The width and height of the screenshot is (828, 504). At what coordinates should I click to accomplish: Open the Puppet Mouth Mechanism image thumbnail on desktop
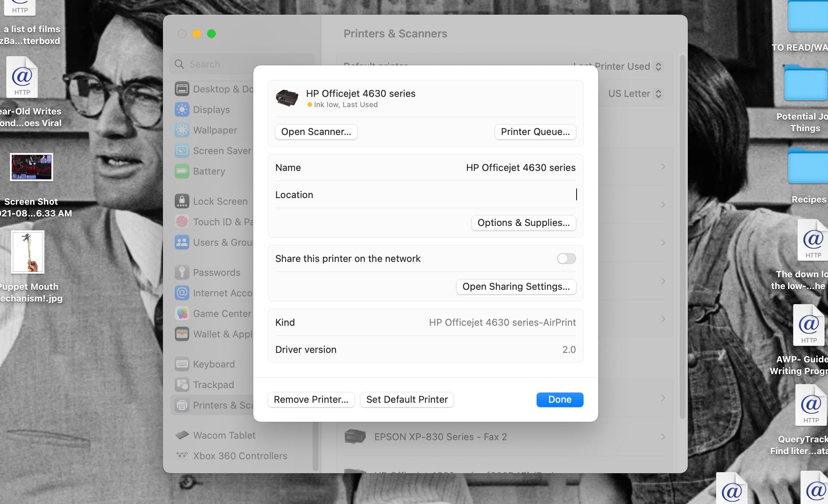[28, 252]
